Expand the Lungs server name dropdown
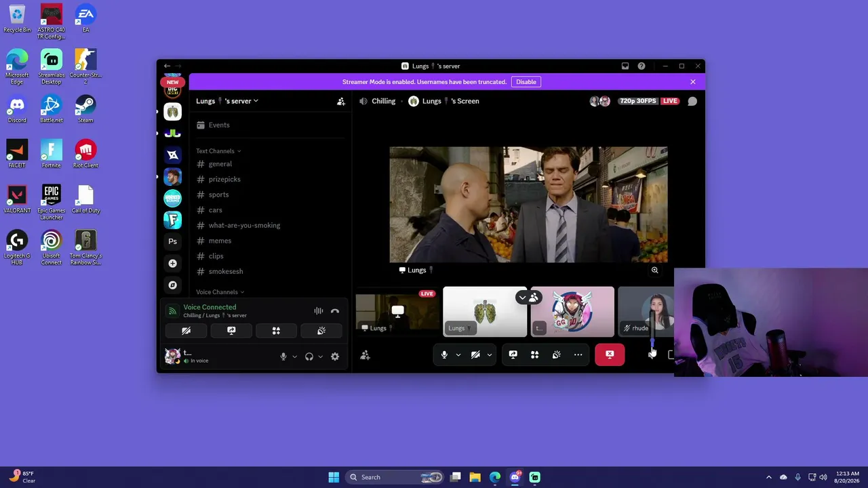The width and height of the screenshot is (868, 488). point(227,101)
